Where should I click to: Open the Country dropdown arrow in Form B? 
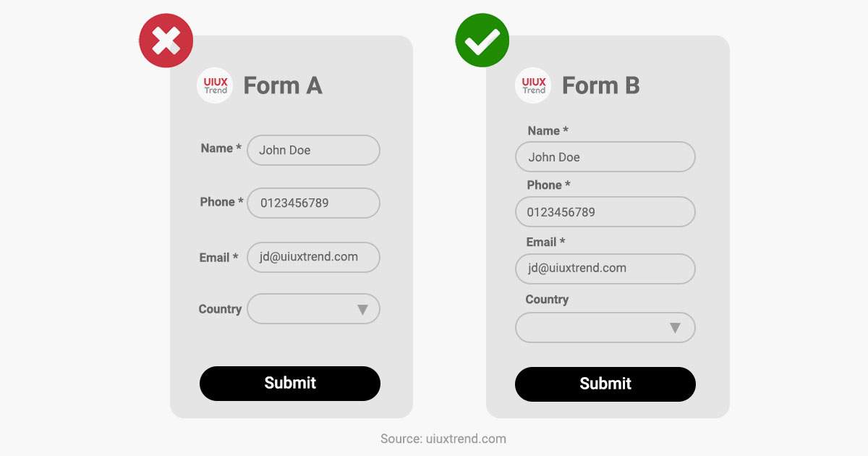coord(675,328)
